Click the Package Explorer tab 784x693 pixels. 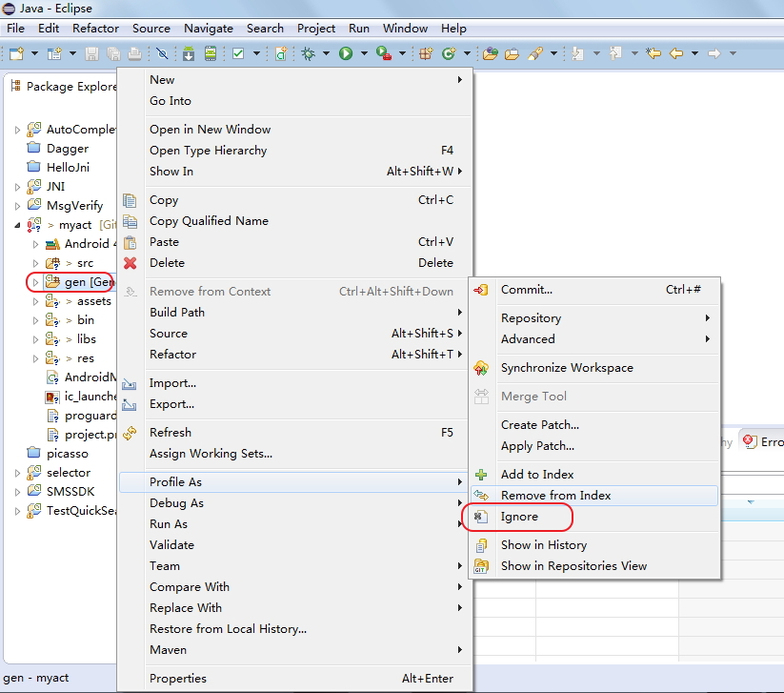point(64,87)
